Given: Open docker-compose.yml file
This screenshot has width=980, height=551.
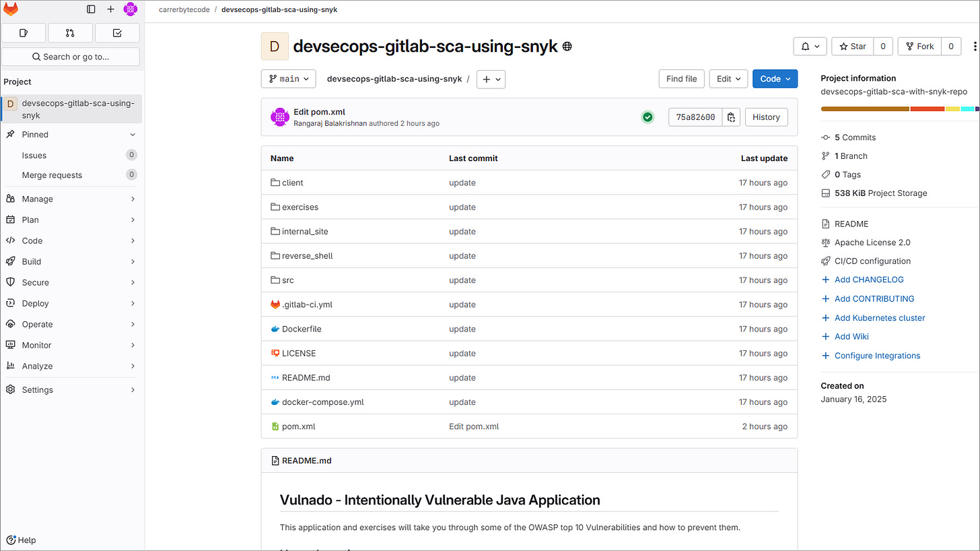Looking at the screenshot, I should click(x=323, y=402).
